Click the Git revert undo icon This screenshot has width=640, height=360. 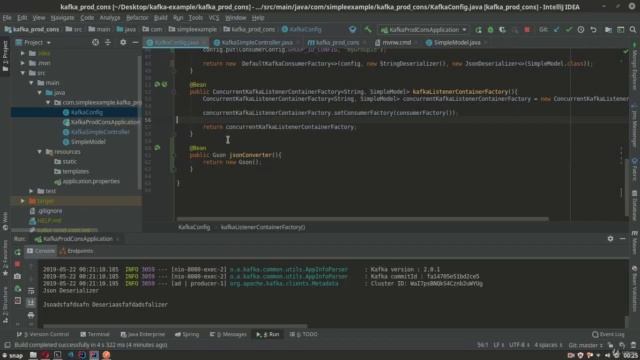pos(593,30)
